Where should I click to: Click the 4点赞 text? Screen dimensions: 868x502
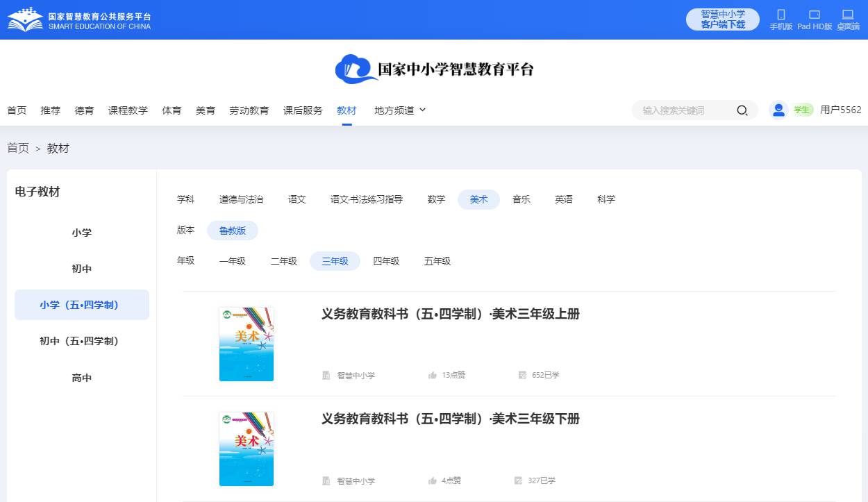coord(451,480)
